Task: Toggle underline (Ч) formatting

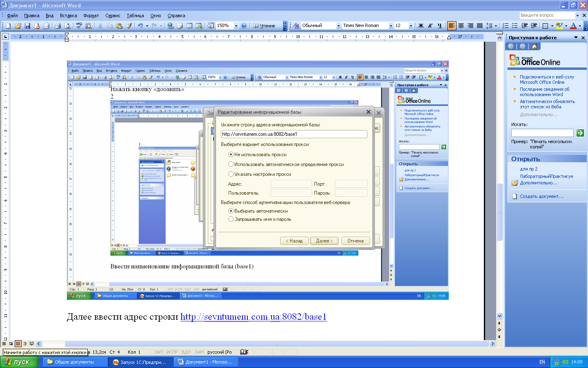Action: [440, 26]
